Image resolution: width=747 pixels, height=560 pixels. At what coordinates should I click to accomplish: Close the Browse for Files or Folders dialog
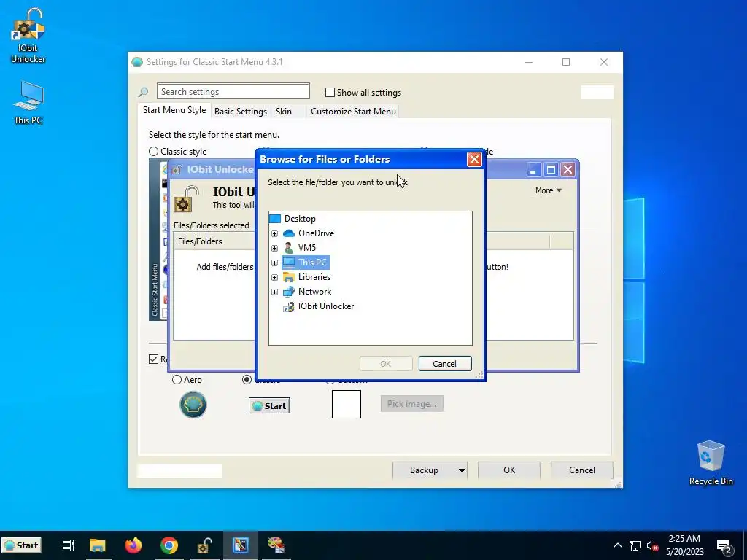click(x=474, y=159)
